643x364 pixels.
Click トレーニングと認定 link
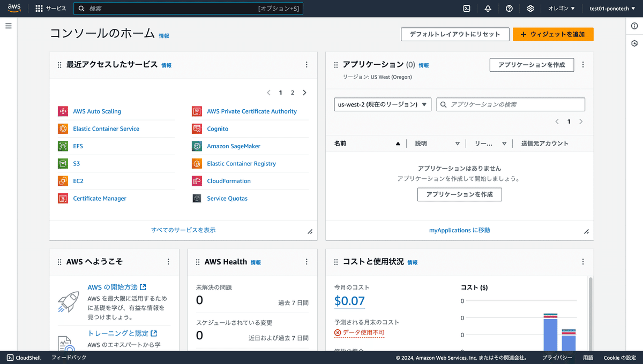[x=122, y=333]
